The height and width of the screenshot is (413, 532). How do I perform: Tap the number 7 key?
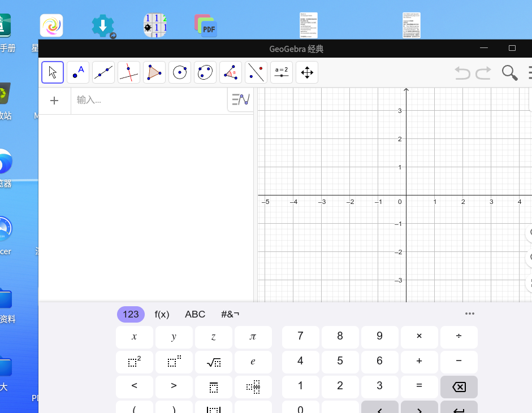pos(301,337)
